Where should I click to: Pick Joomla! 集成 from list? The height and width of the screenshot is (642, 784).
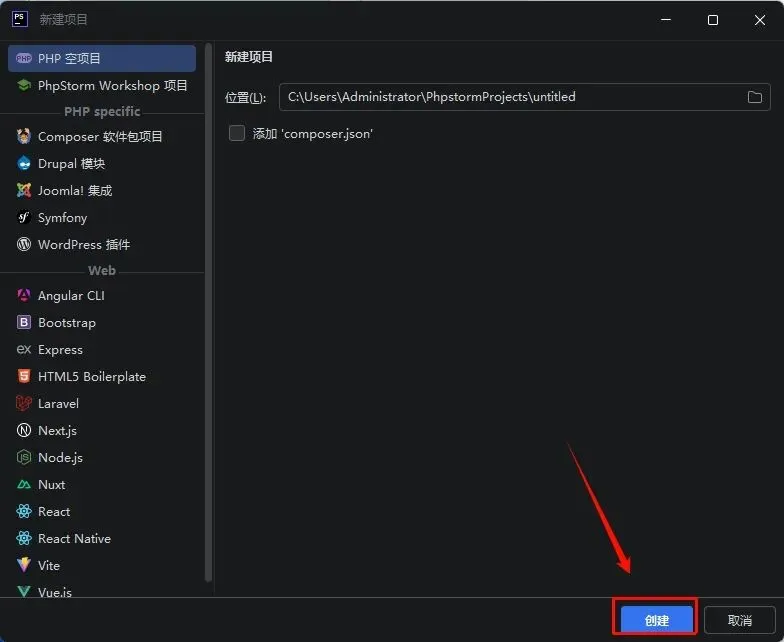pyautogui.click(x=102, y=190)
